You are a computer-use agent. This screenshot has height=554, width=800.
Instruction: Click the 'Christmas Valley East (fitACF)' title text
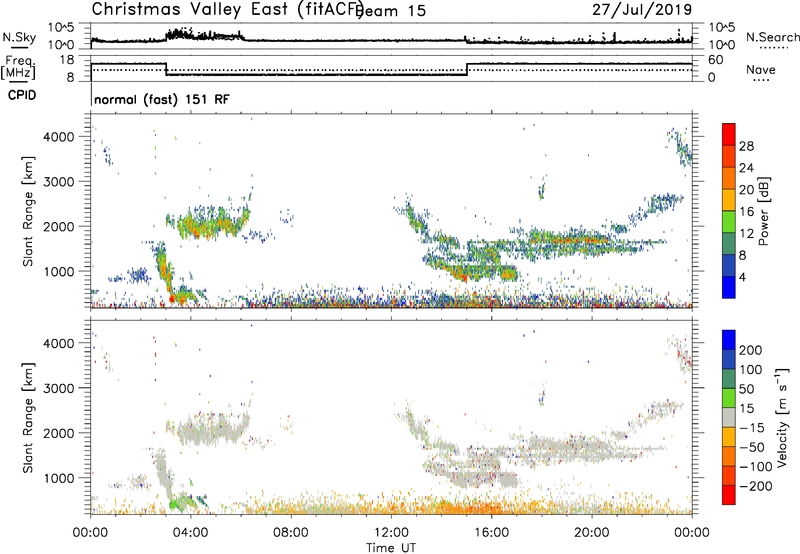(x=228, y=10)
